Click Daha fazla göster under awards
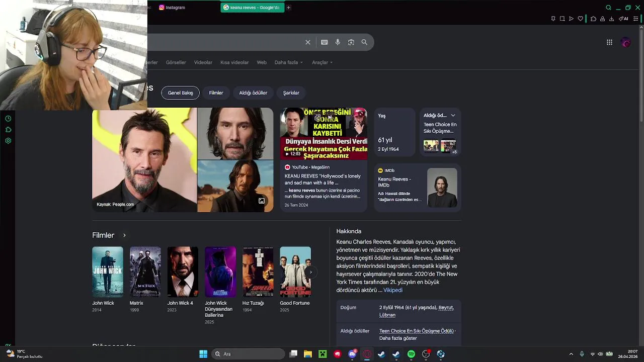The height and width of the screenshot is (362, 644). 398,338
